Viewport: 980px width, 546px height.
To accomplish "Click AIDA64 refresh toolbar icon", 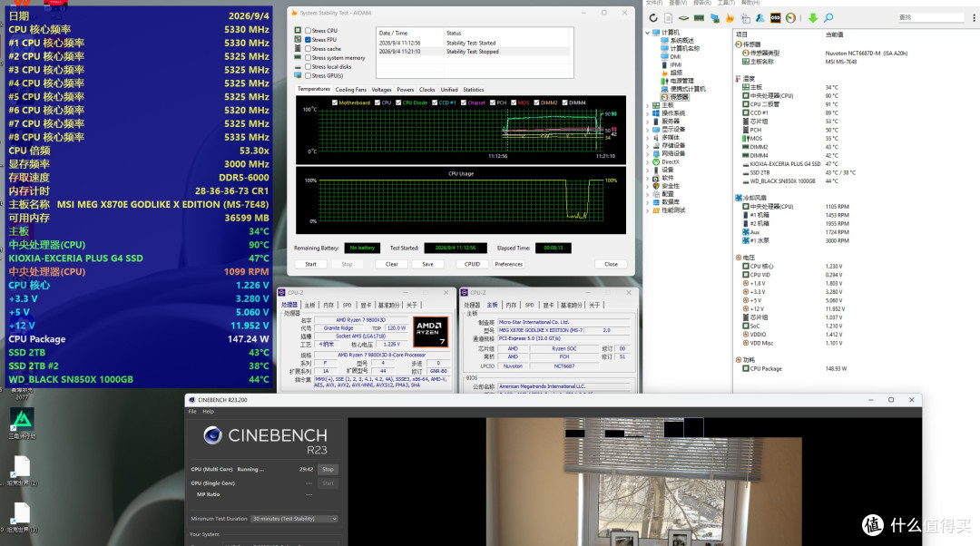I will click(653, 18).
